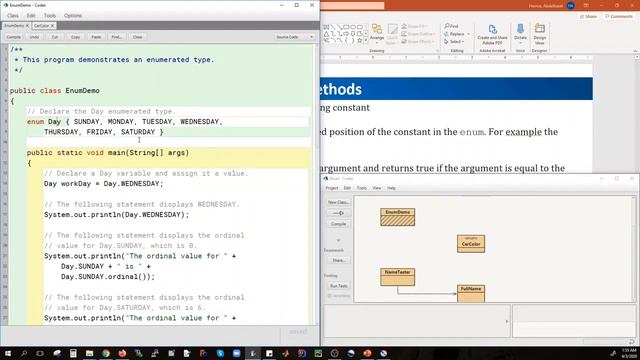
Task: Open Zoom from the taskbar
Action: pyautogui.click(x=236, y=353)
